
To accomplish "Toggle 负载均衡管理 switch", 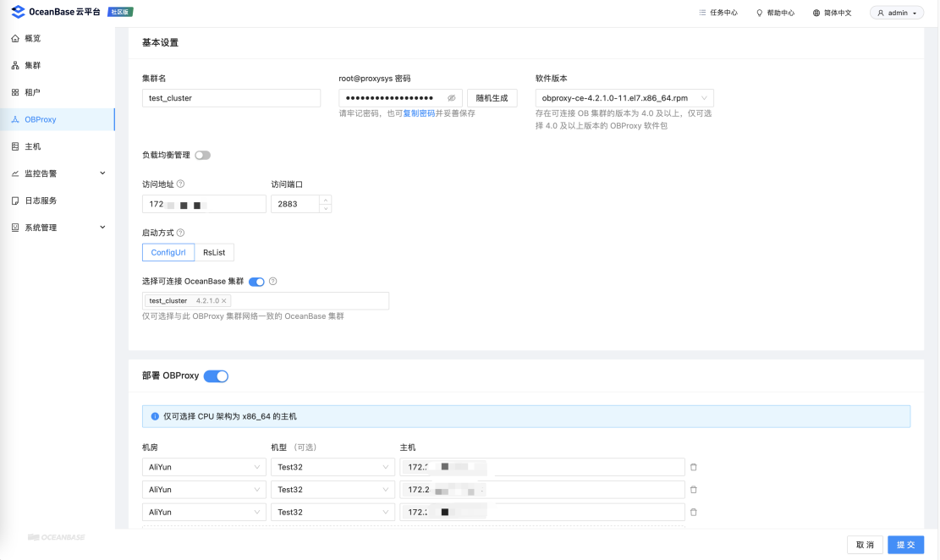I will tap(202, 156).
